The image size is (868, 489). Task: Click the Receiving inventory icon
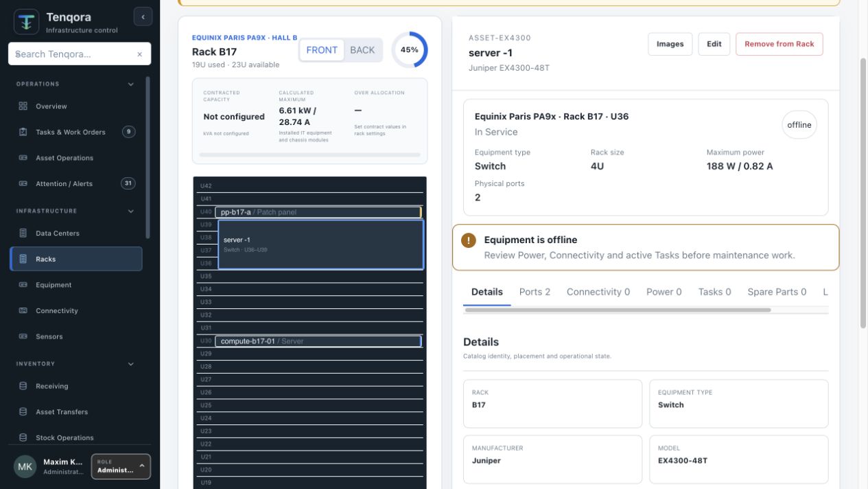23,386
